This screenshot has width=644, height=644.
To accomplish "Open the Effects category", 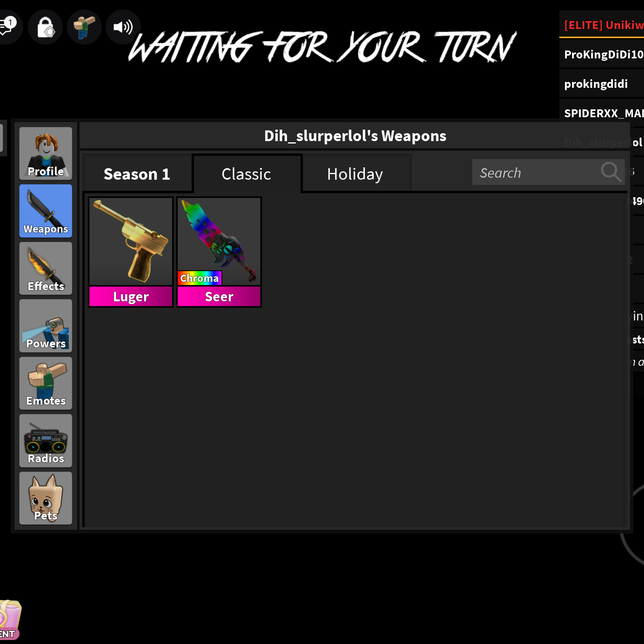I will tap(46, 268).
